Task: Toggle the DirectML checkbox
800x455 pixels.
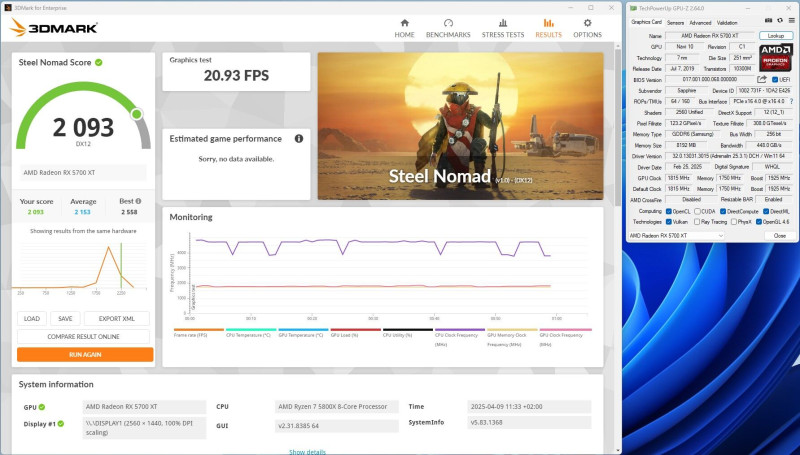Action: point(766,211)
